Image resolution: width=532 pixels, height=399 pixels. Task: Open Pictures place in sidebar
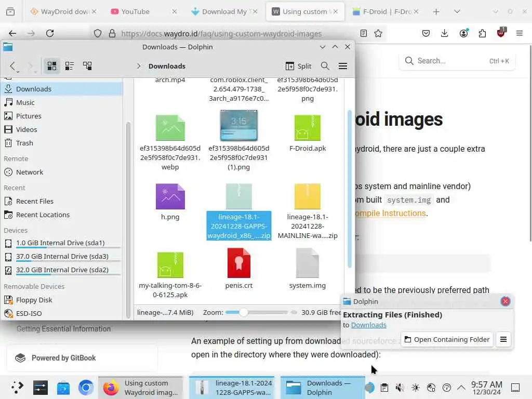pyautogui.click(x=62, y=116)
